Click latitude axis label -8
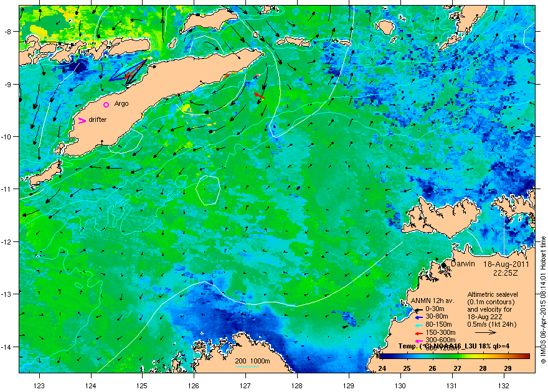This screenshot has width=548, height=392. 8,31
